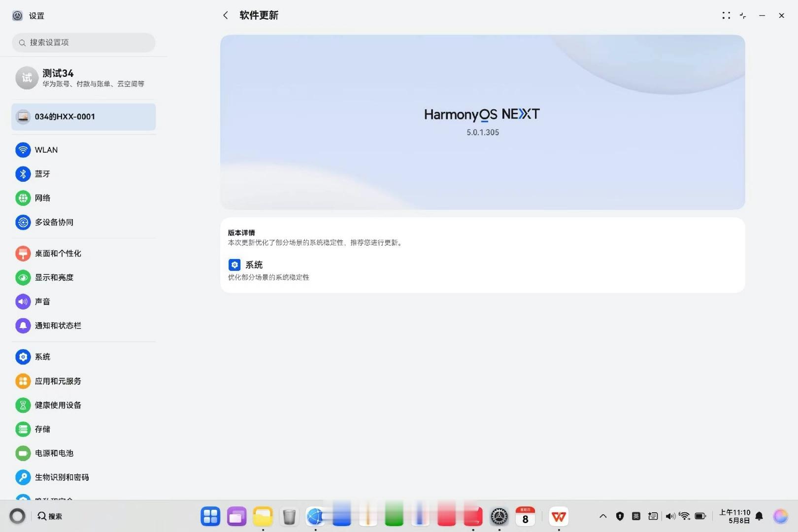Open the colorful assistant orb in taskbar

tap(780, 516)
